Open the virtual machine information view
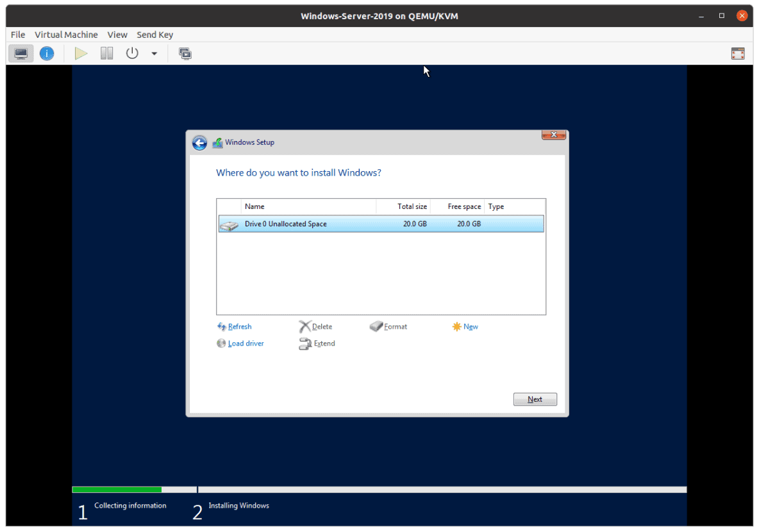The image size is (759, 532). [x=47, y=53]
